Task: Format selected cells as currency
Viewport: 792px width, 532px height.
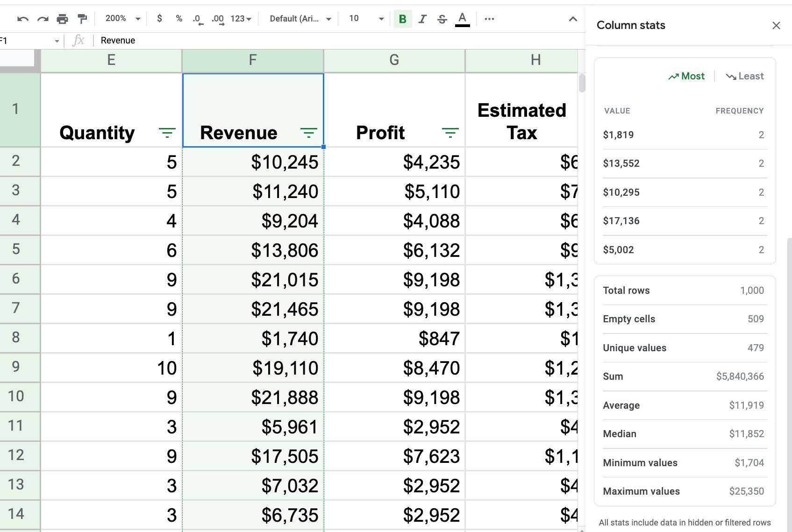Action: pos(159,19)
